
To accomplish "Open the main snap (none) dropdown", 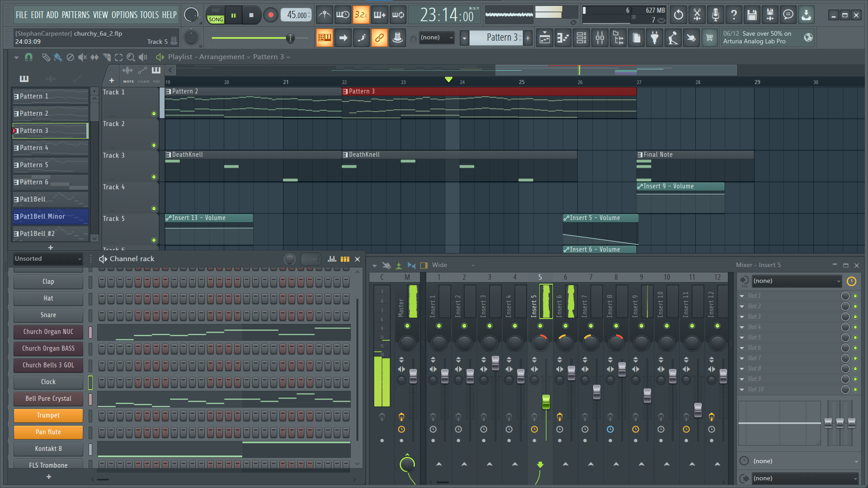I will 437,38.
